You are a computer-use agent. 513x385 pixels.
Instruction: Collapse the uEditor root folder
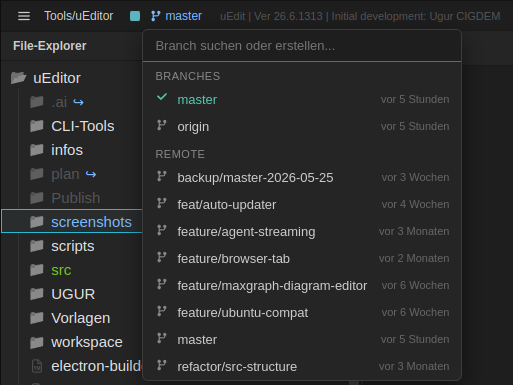click(72, 78)
